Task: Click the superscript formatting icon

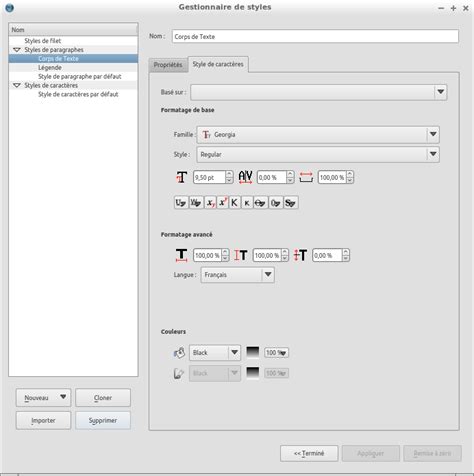Action: [x=223, y=202]
